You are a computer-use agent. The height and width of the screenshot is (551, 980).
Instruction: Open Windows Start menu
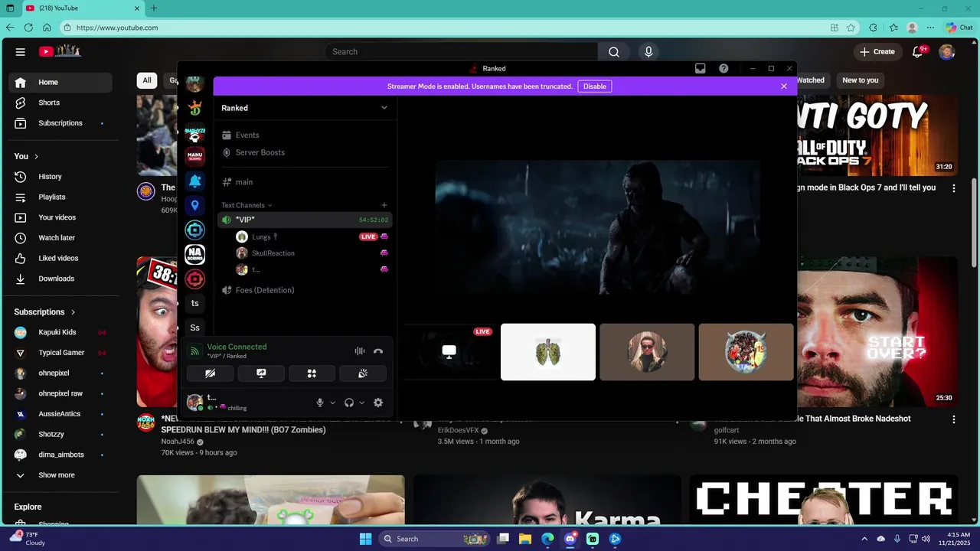[365, 539]
